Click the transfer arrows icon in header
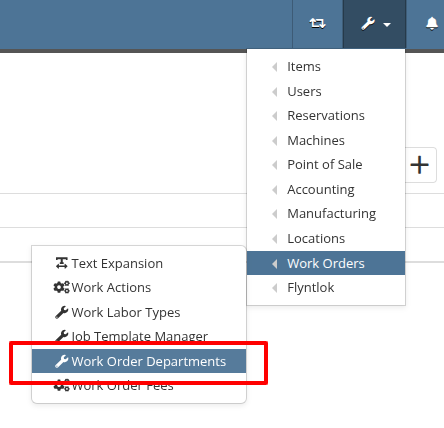Image resolution: width=444 pixels, height=428 pixels. coord(317,24)
